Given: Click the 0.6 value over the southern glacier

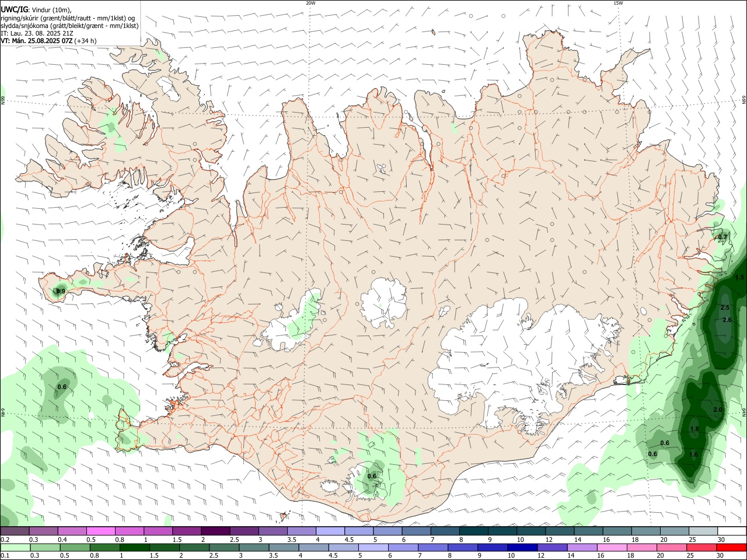Looking at the screenshot, I should click(x=372, y=476).
